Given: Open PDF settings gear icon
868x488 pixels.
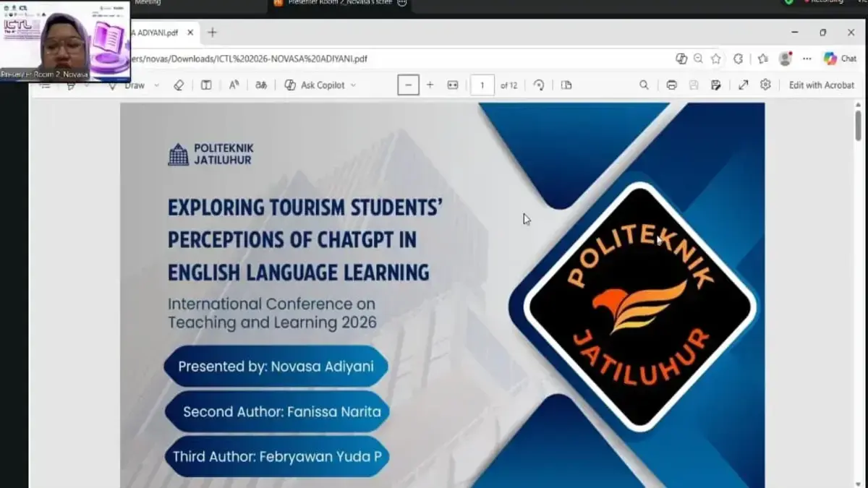Looking at the screenshot, I should tap(765, 85).
